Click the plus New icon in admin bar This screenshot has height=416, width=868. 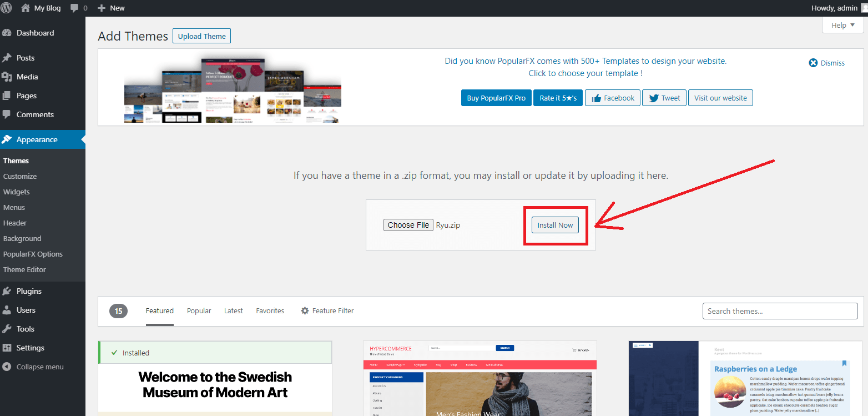click(101, 8)
